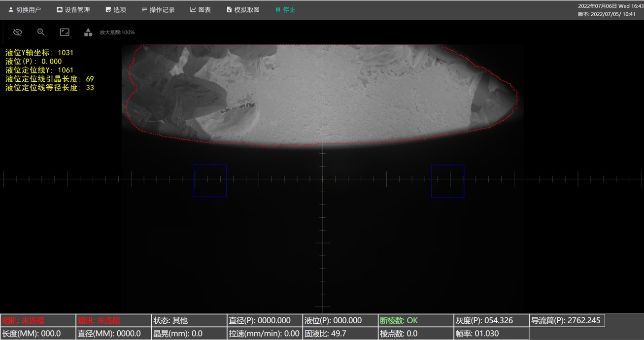
Task: Open the 选项 options menu
Action: click(x=116, y=10)
